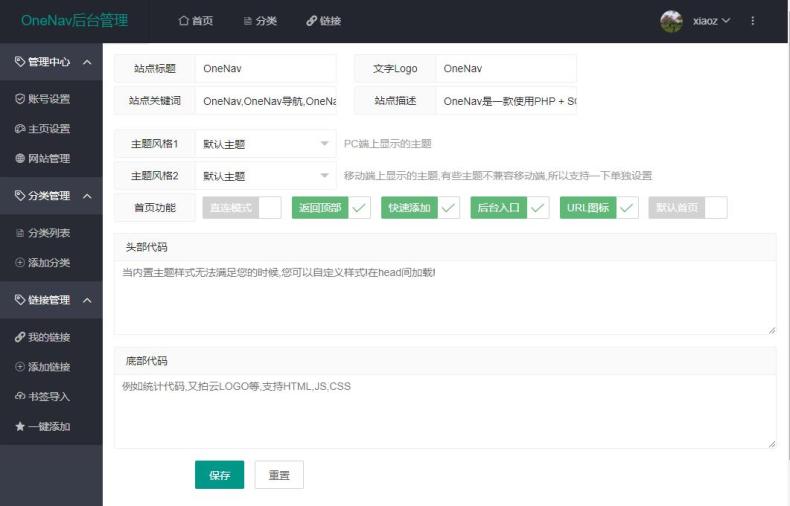Disable the URL图标 toggle
790x506 pixels.
tap(599, 208)
